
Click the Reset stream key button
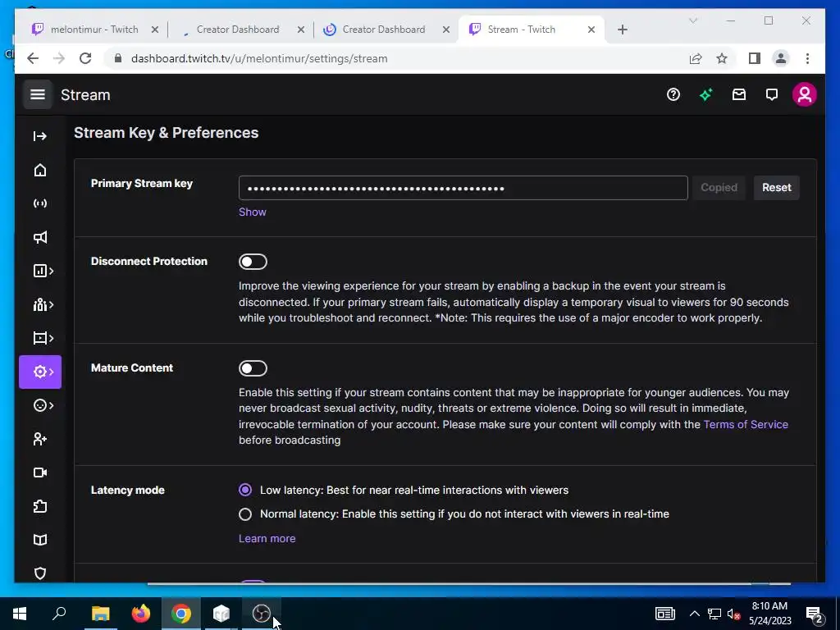(776, 188)
